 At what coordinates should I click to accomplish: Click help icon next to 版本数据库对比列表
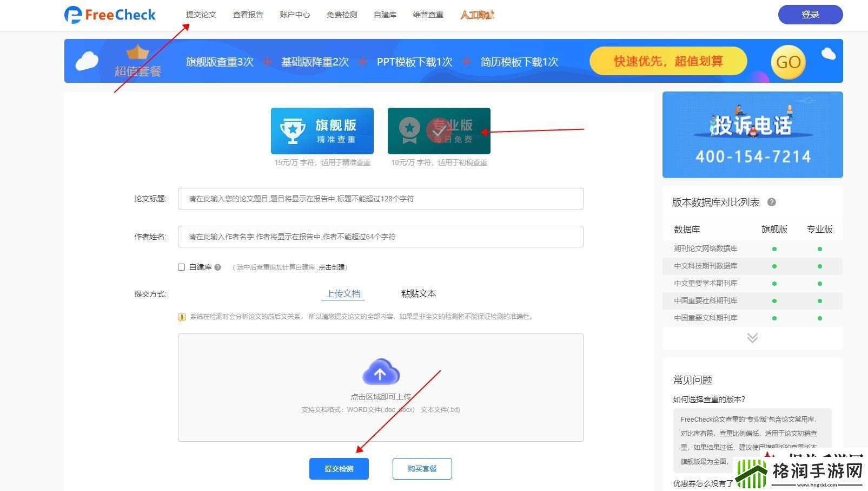point(772,202)
